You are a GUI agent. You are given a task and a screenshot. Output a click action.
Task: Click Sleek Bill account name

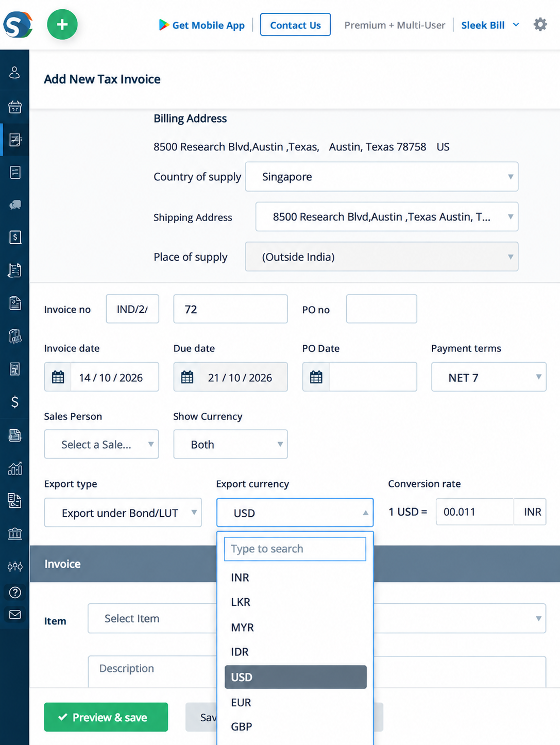[483, 25]
